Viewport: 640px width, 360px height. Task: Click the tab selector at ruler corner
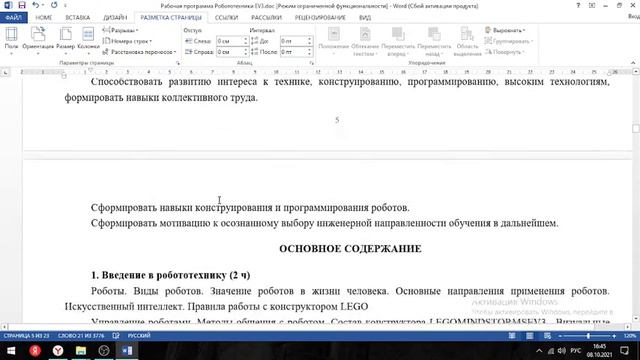[5, 73]
